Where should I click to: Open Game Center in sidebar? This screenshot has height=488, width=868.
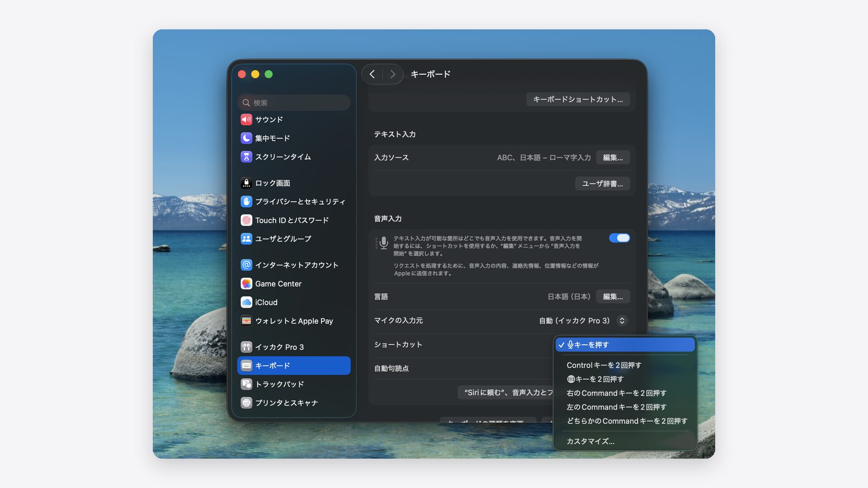tap(294, 283)
